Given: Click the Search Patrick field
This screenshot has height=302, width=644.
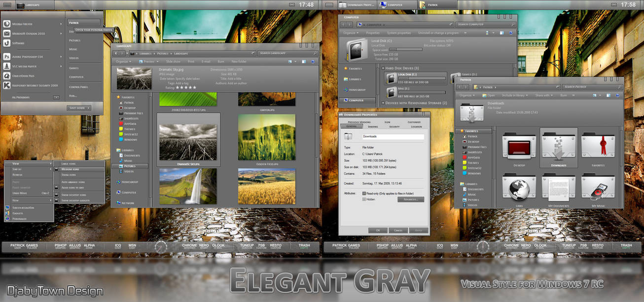Looking at the screenshot, I should [592, 86].
